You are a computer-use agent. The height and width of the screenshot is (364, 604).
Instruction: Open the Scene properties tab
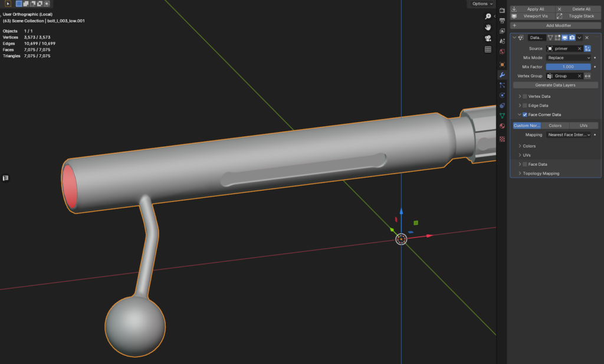tap(502, 41)
